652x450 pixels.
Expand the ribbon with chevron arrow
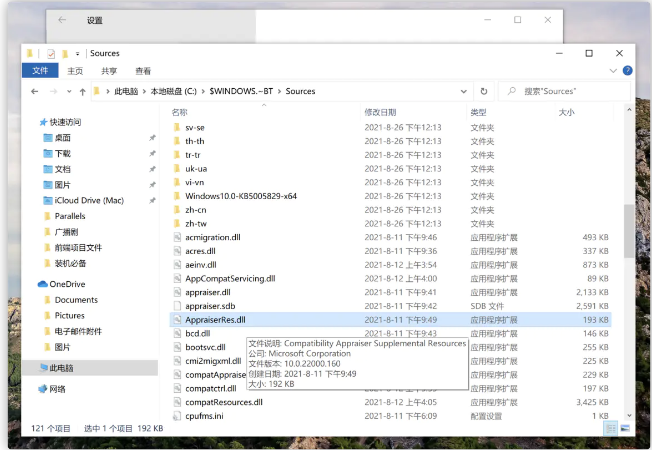(611, 71)
